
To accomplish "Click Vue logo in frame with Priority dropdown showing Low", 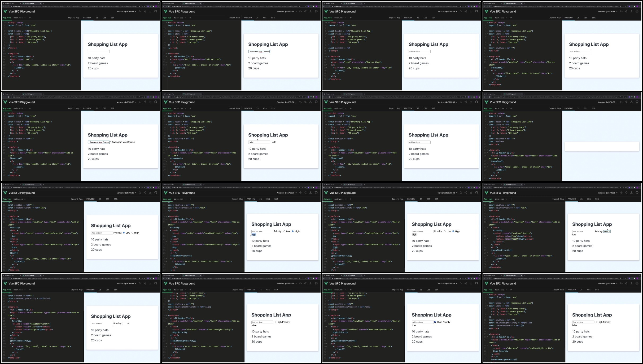I will (486, 193).
